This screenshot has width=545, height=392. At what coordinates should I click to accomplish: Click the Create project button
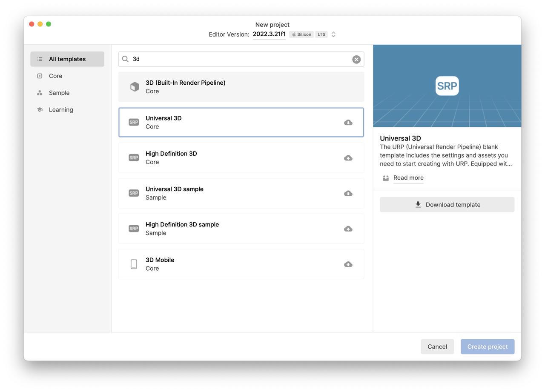coord(488,346)
